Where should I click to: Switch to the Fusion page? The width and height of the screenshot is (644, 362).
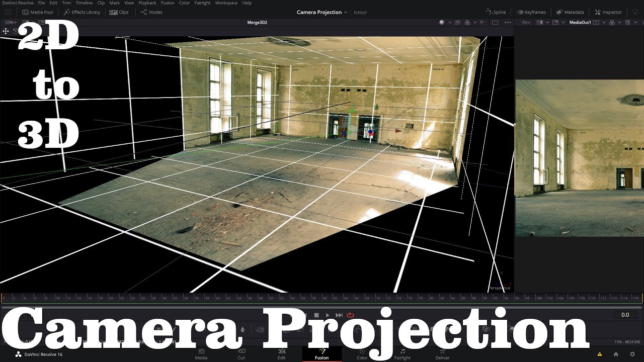pos(322,354)
